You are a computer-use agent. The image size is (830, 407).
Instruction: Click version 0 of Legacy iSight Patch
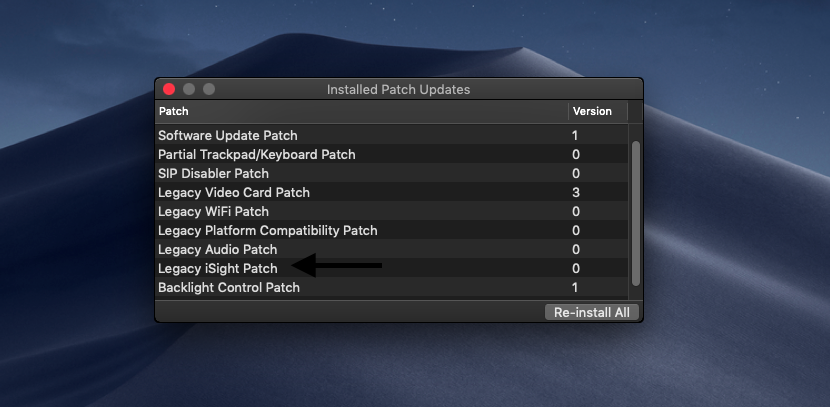(x=575, y=269)
